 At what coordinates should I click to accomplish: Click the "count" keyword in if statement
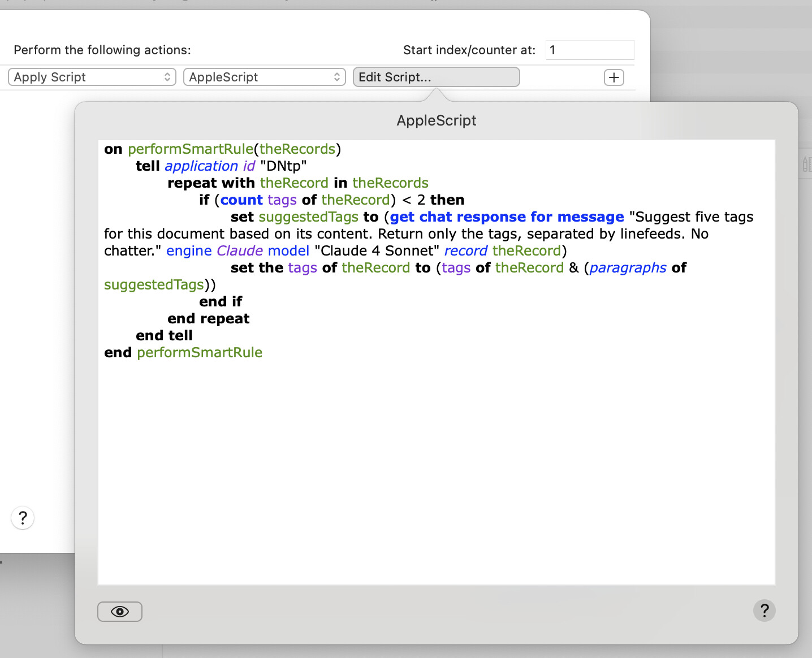241,200
